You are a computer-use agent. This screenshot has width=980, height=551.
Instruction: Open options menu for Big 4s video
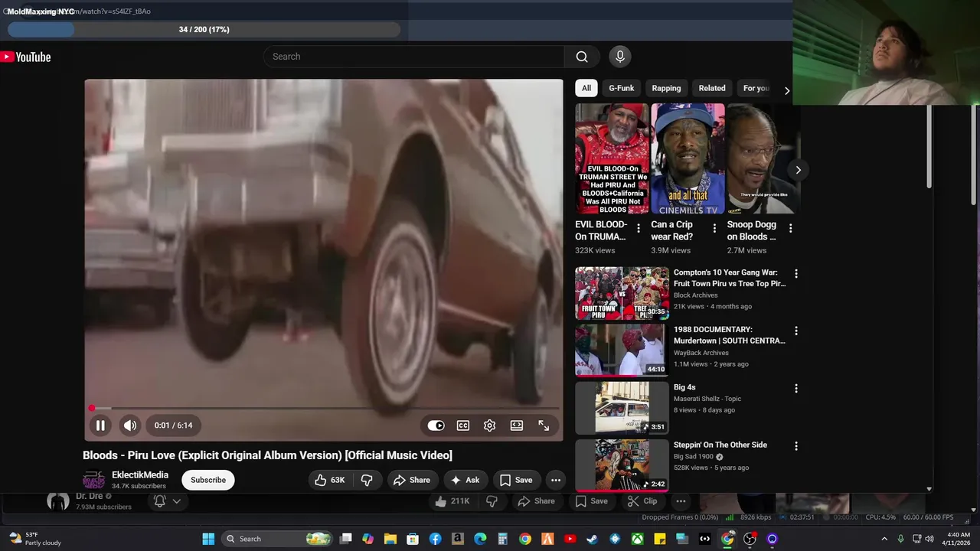coord(795,388)
